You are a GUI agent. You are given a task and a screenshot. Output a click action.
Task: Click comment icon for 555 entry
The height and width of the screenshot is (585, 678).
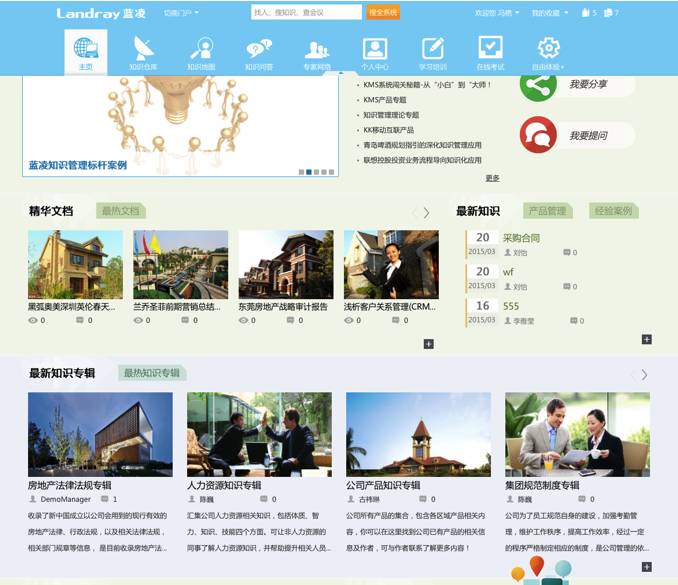pos(573,320)
